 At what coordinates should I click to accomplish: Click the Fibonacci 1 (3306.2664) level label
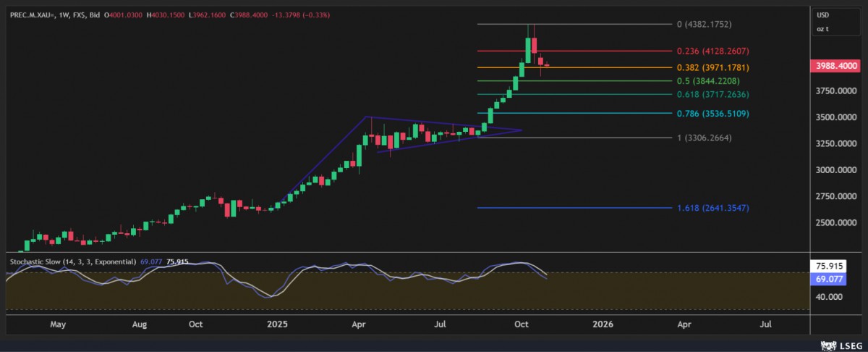coord(704,137)
